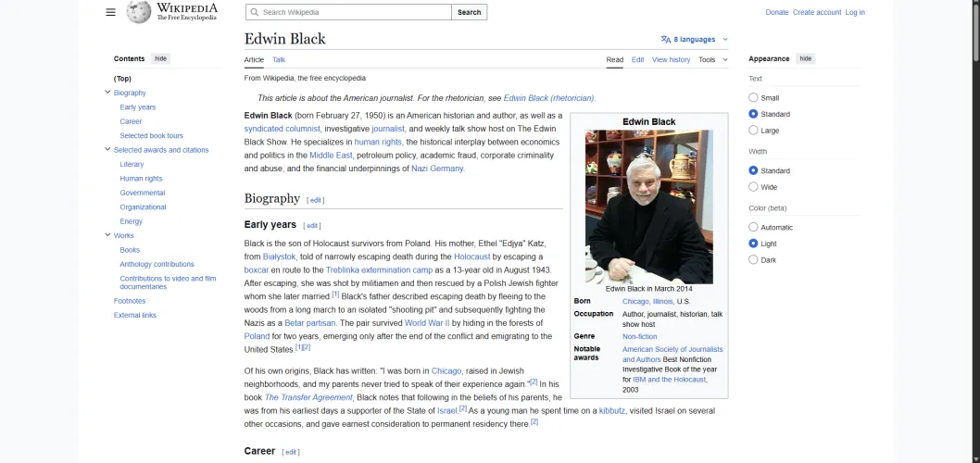Open the Nazi Germany link
This screenshot has width=980, height=463.
point(437,169)
